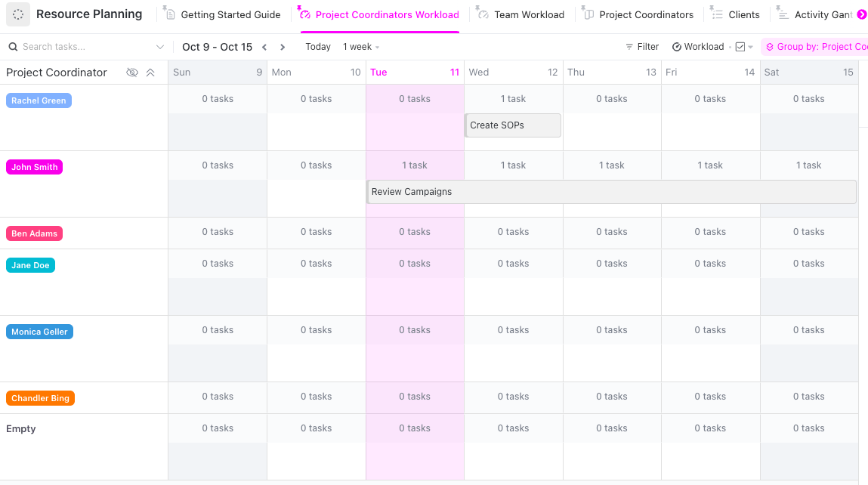
Task: Open the Getting Started Guide tab
Action: tap(230, 14)
